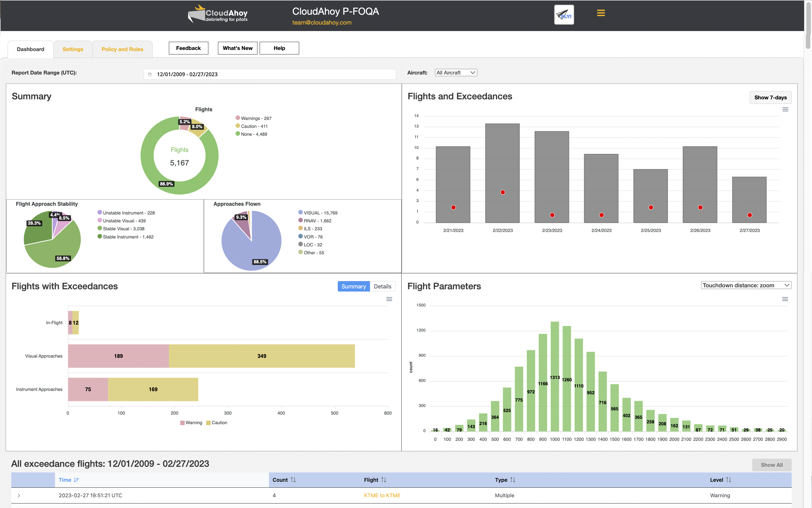Open the Policy and Roles tab
The height and width of the screenshot is (508, 812).
pyautogui.click(x=122, y=49)
